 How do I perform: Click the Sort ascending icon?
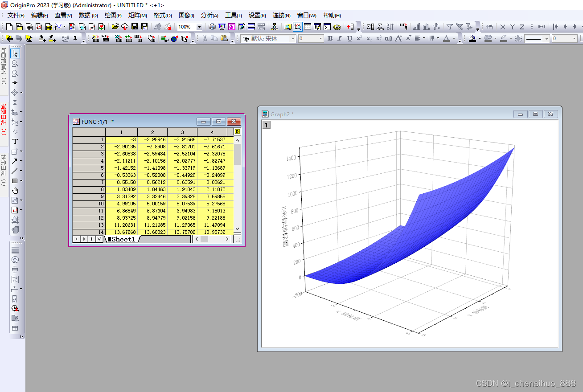[x=390, y=27]
